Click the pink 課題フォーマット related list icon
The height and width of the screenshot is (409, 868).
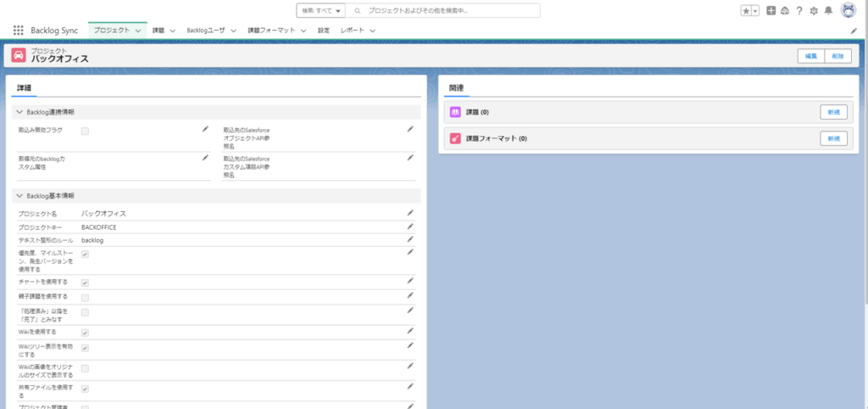(455, 138)
